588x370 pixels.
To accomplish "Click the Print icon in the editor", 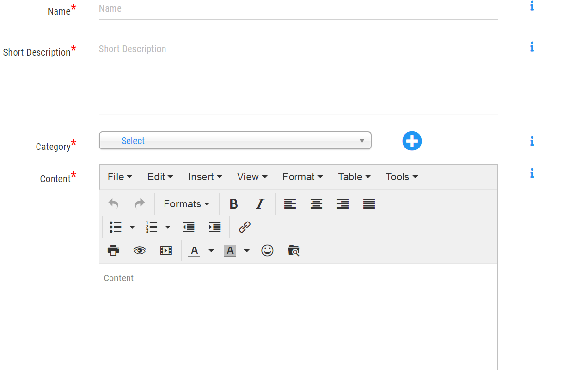I will click(x=113, y=251).
